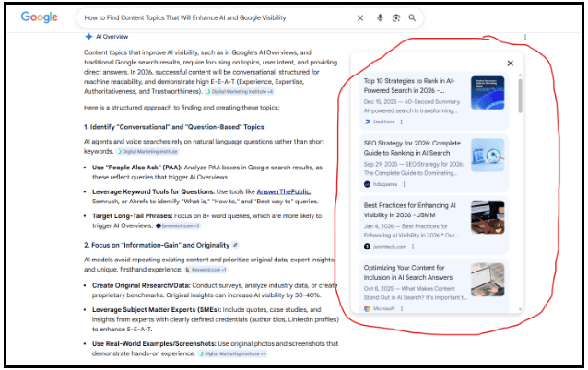Viewport: 588px width, 370px height.
Task: Submit search with magnifying glass icon
Action: (412, 18)
